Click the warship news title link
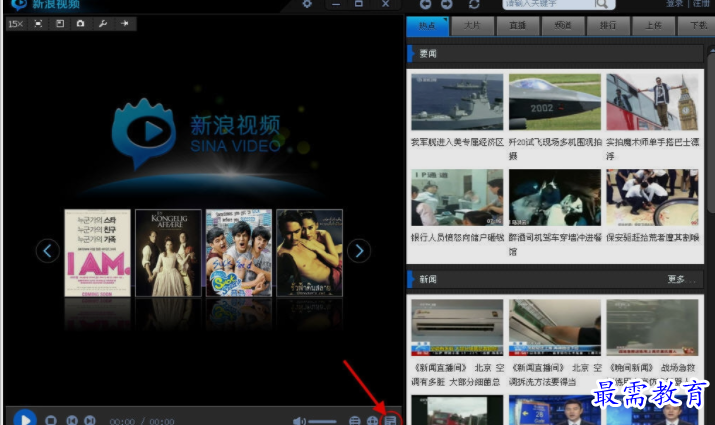Screen dimensions: 715x425 pyautogui.click(x=457, y=142)
